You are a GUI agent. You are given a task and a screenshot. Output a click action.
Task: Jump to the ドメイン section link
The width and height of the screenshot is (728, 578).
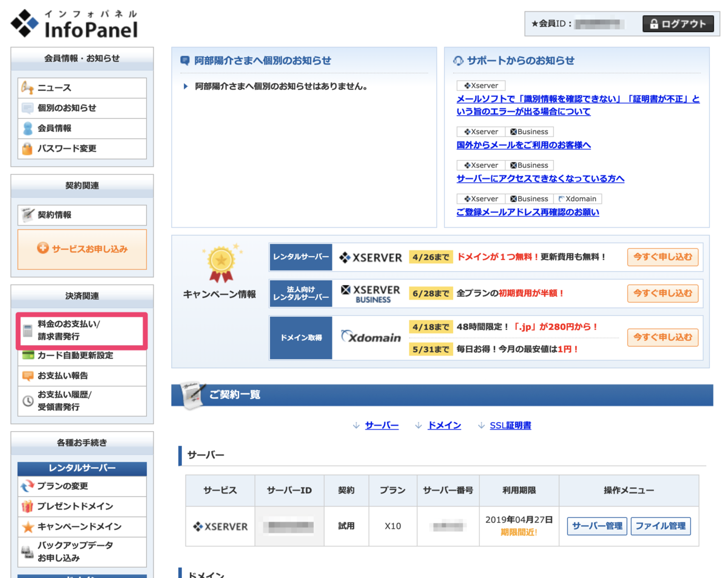[444, 426]
